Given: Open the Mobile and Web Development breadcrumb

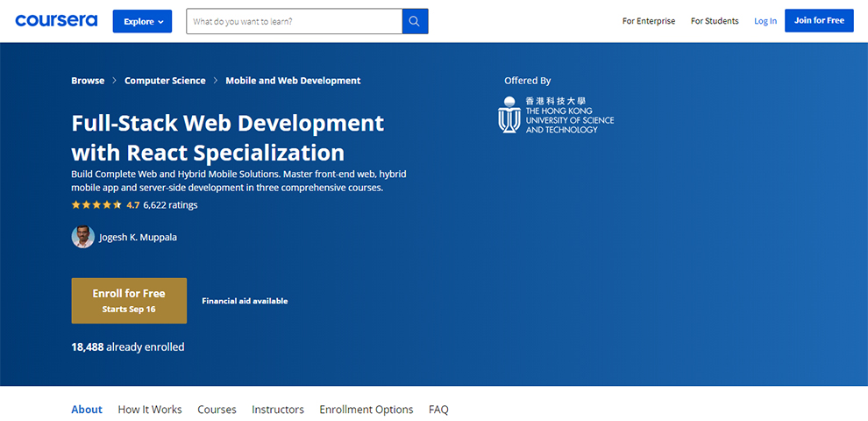Looking at the screenshot, I should point(293,81).
